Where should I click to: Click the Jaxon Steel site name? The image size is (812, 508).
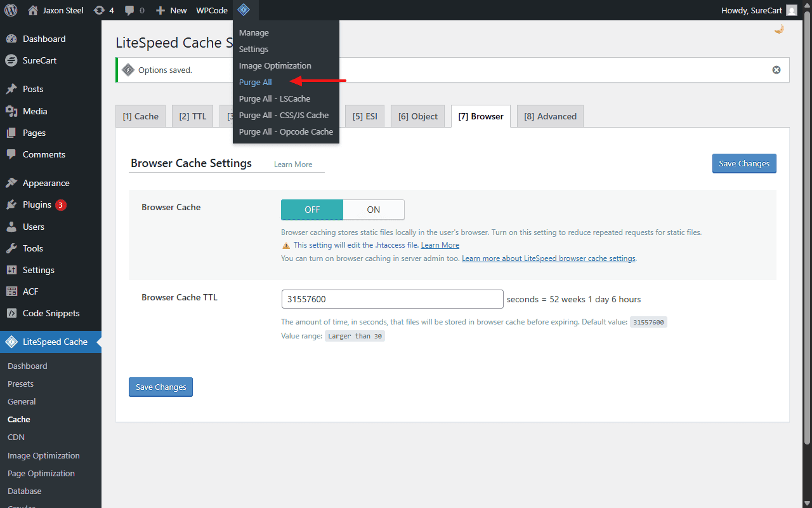[x=63, y=10]
